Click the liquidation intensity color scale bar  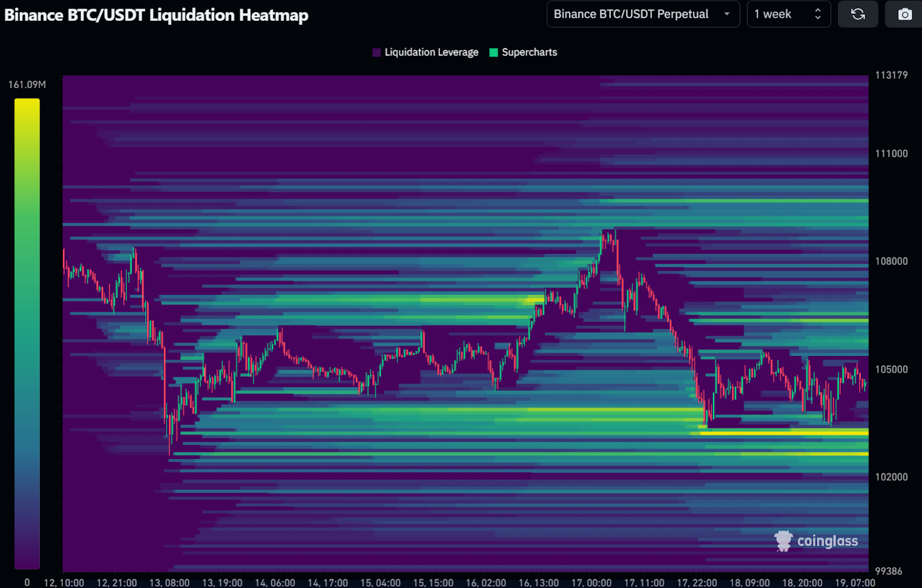27,333
